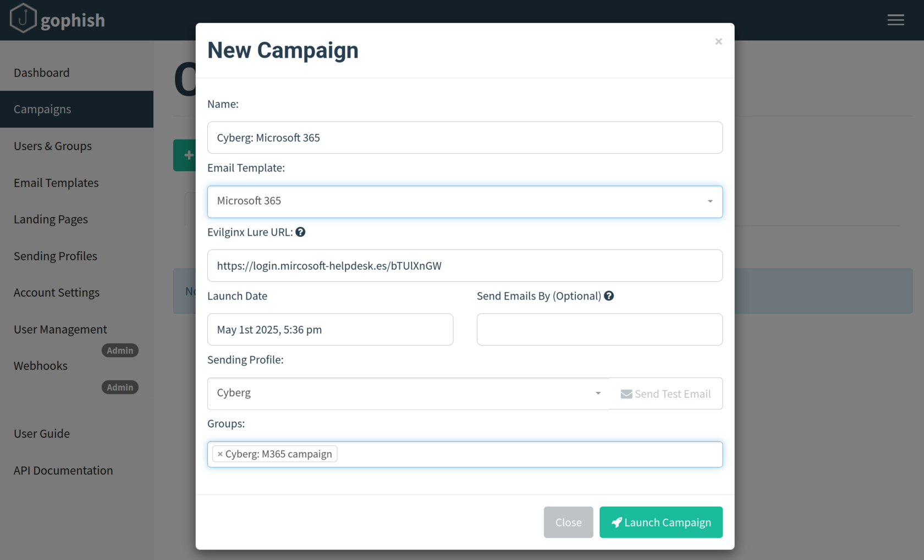The height and width of the screenshot is (560, 924).
Task: Remove the Cyberg: M365 campaign group tag
Action: click(x=220, y=454)
